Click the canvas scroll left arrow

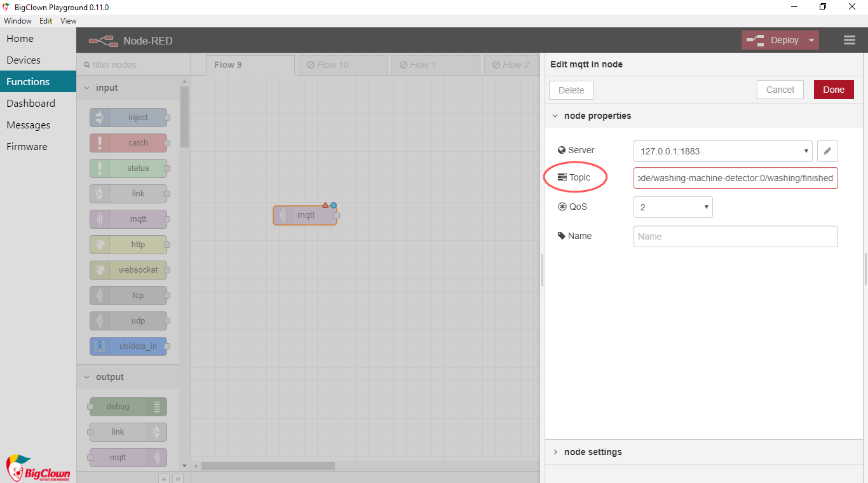click(196, 466)
